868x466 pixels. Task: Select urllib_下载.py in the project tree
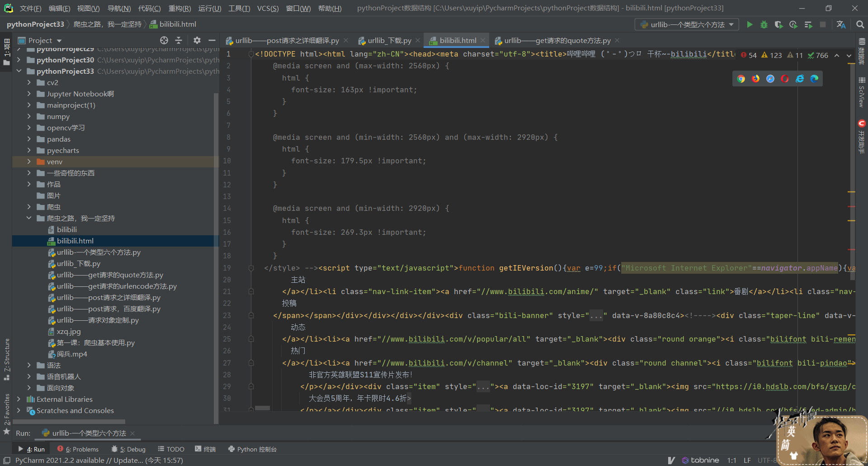[x=79, y=263]
